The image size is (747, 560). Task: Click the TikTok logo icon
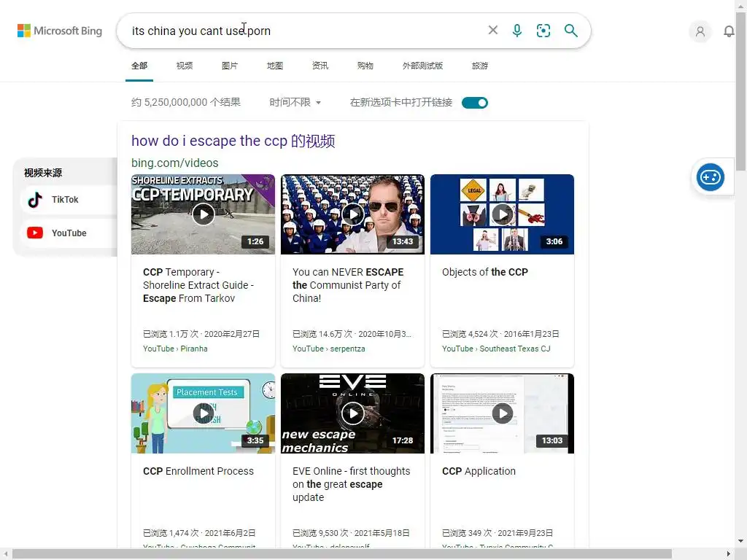35,200
